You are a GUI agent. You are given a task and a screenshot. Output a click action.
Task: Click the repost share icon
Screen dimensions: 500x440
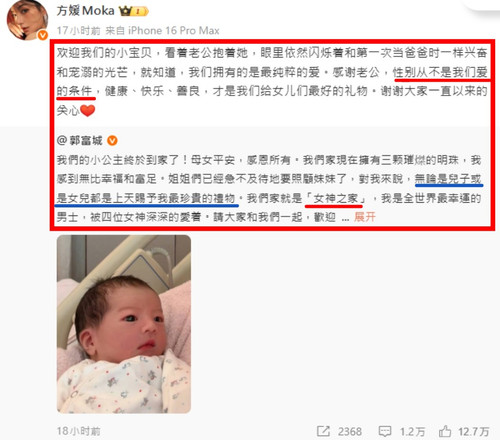pos(323,431)
